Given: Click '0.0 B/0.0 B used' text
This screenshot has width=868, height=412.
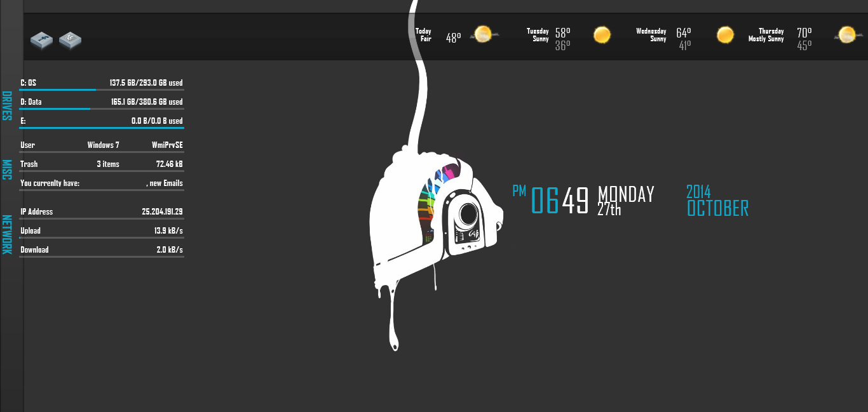Looking at the screenshot, I should [157, 121].
